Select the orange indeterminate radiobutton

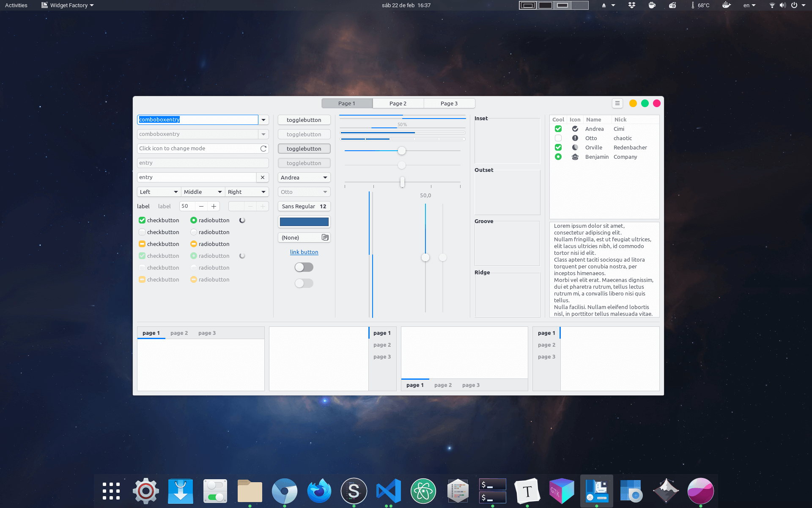[x=194, y=244]
